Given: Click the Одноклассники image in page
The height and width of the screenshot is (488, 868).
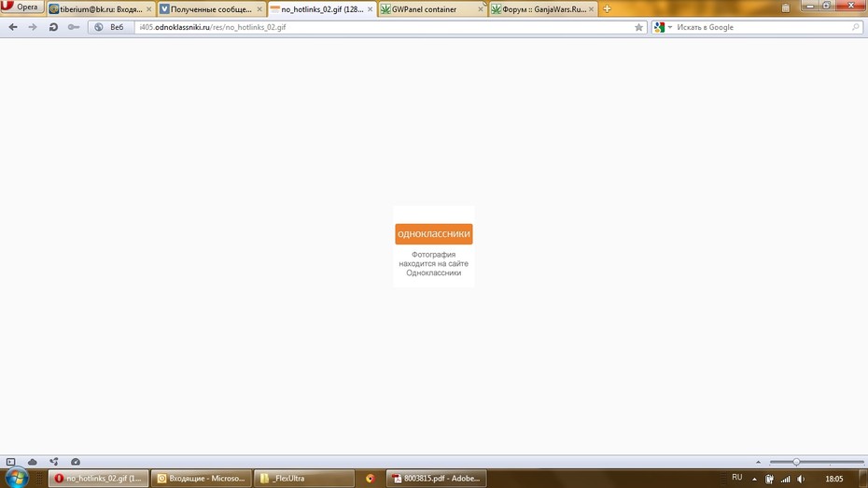Looking at the screenshot, I should pyautogui.click(x=433, y=246).
